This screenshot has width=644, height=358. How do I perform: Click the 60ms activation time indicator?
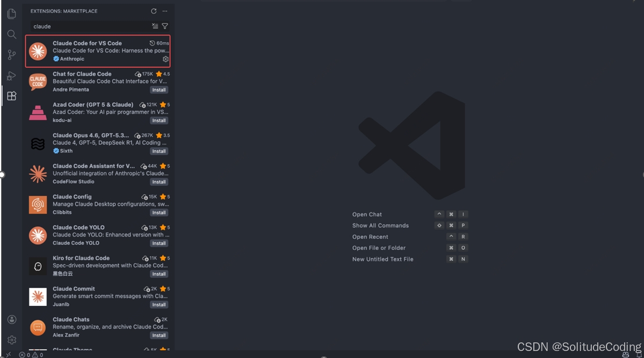tap(160, 43)
